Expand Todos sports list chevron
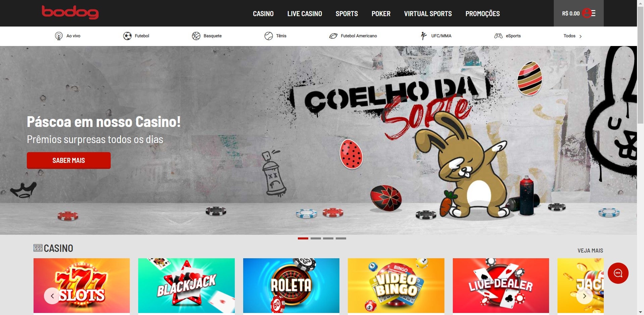The image size is (644, 315). [x=581, y=36]
